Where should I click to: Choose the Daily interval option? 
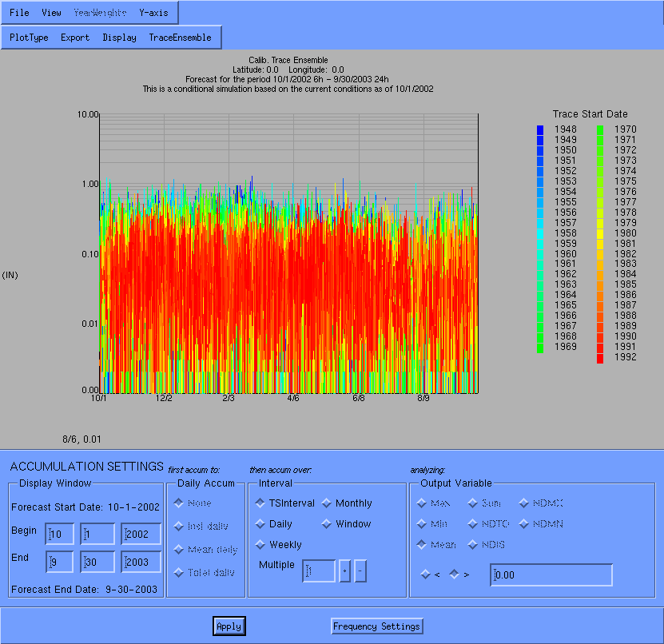260,524
